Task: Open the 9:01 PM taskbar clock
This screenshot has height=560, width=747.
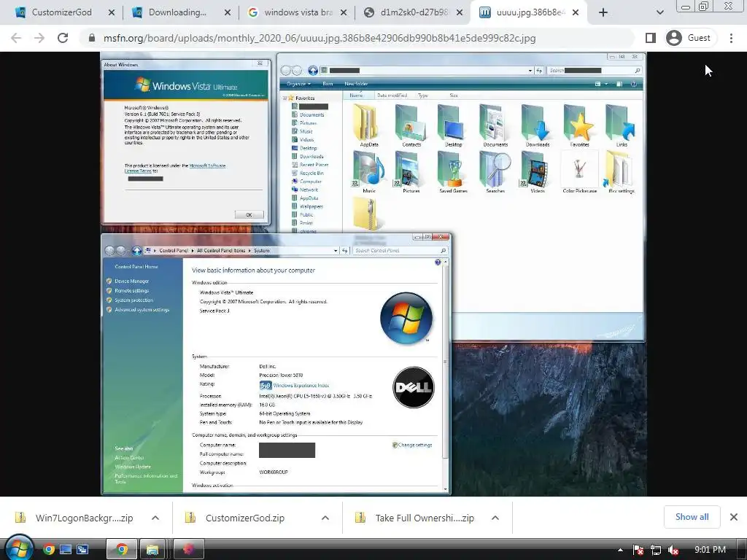Action: pyautogui.click(x=711, y=550)
